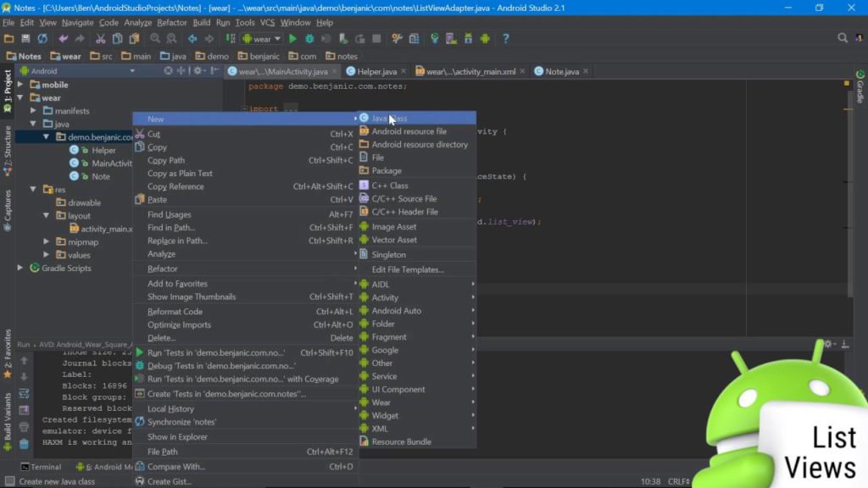Select the Note class in project tree
Image resolution: width=868 pixels, height=488 pixels.
coord(100,176)
